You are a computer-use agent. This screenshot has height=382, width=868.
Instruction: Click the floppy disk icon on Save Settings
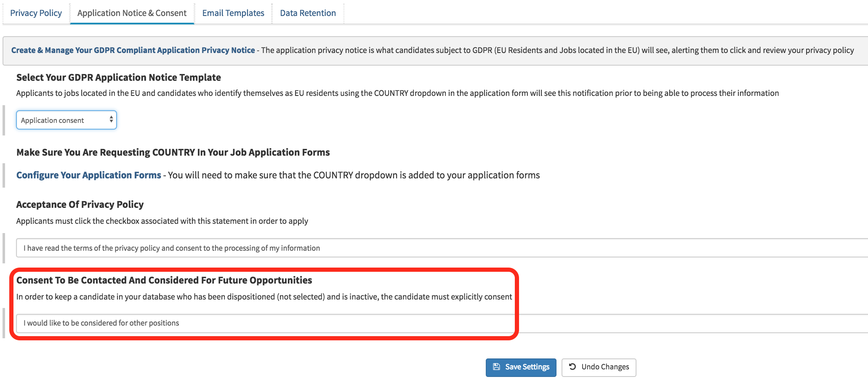coord(496,367)
